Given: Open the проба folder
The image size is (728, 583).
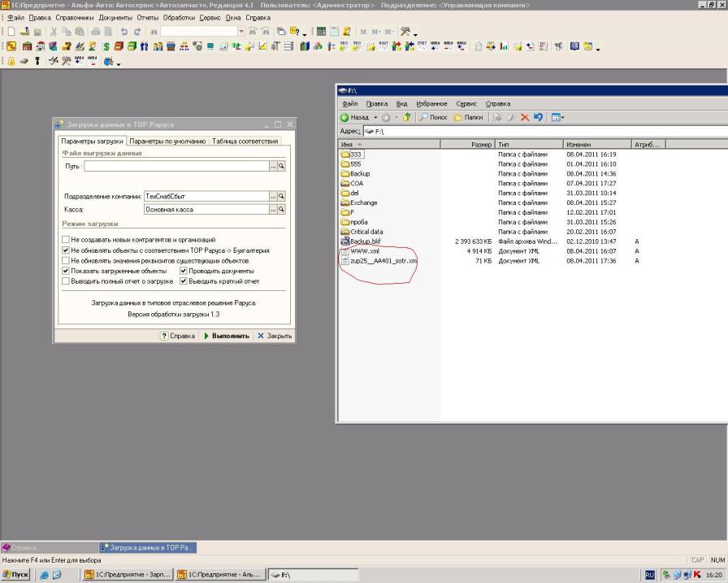Looking at the screenshot, I should click(354, 222).
